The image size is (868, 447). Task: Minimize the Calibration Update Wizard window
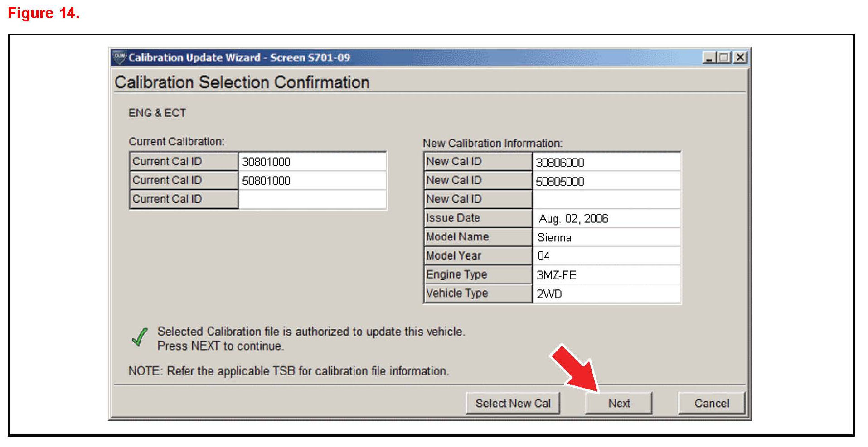(x=708, y=58)
